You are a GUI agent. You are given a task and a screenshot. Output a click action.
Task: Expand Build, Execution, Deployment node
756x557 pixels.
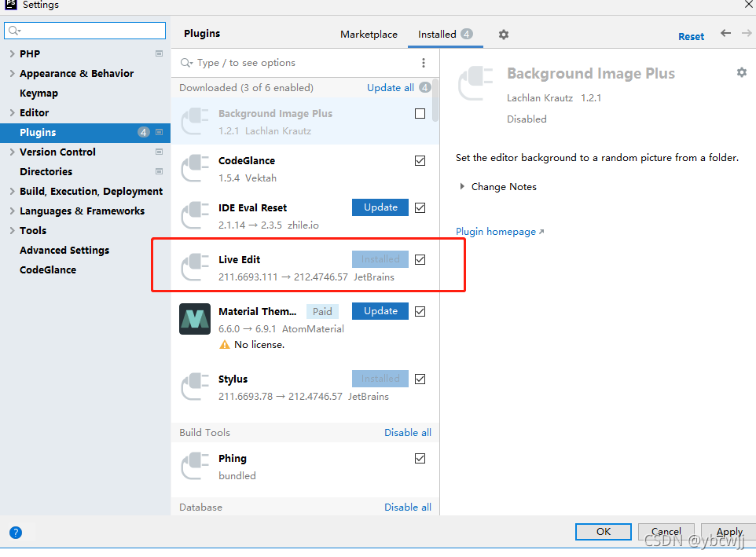click(x=12, y=191)
